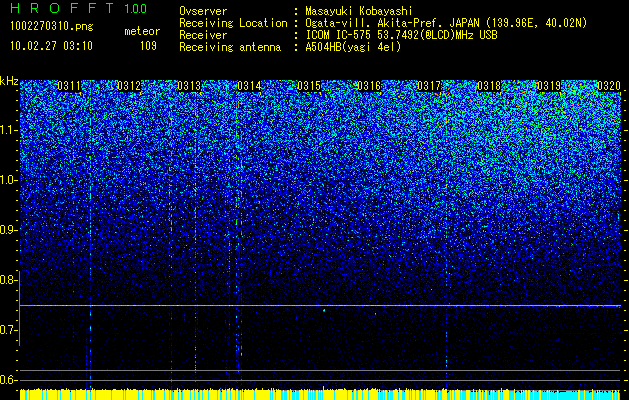Click the 0314 time marker
Viewport: 629px width, 400px height.
coord(249,86)
